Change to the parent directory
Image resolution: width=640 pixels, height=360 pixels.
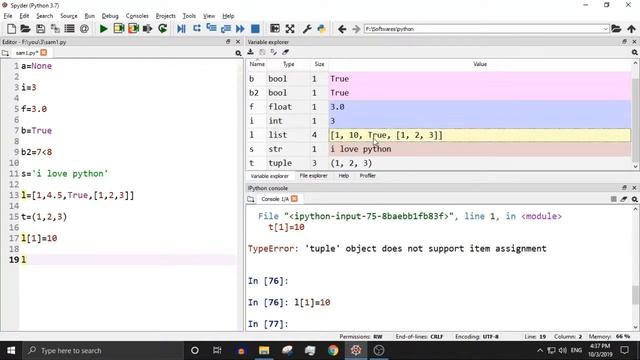[x=631, y=29]
